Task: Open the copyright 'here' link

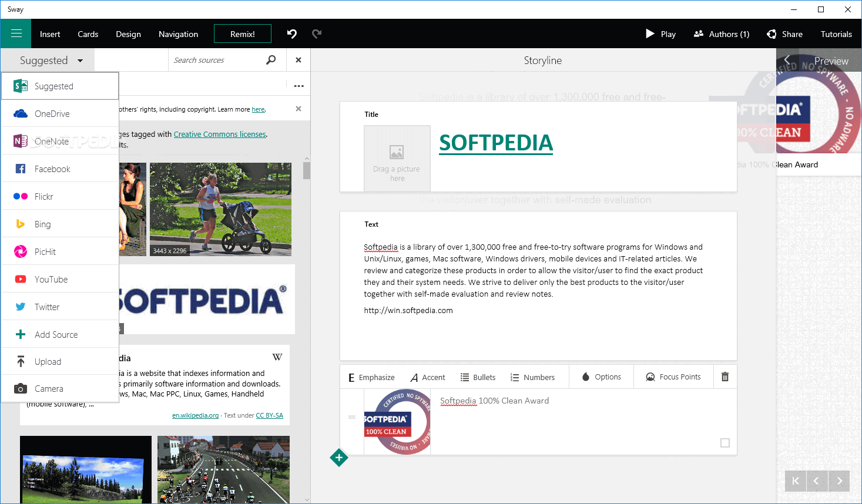Action: 258,109
